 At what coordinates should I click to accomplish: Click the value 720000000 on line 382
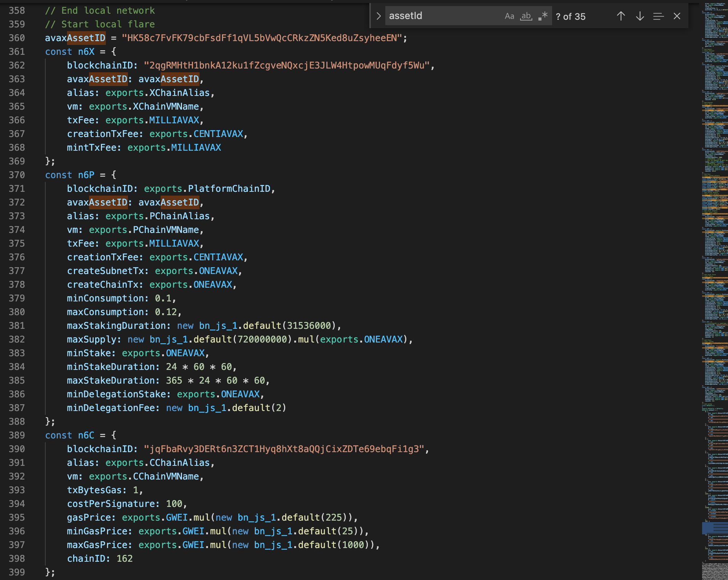(x=262, y=339)
